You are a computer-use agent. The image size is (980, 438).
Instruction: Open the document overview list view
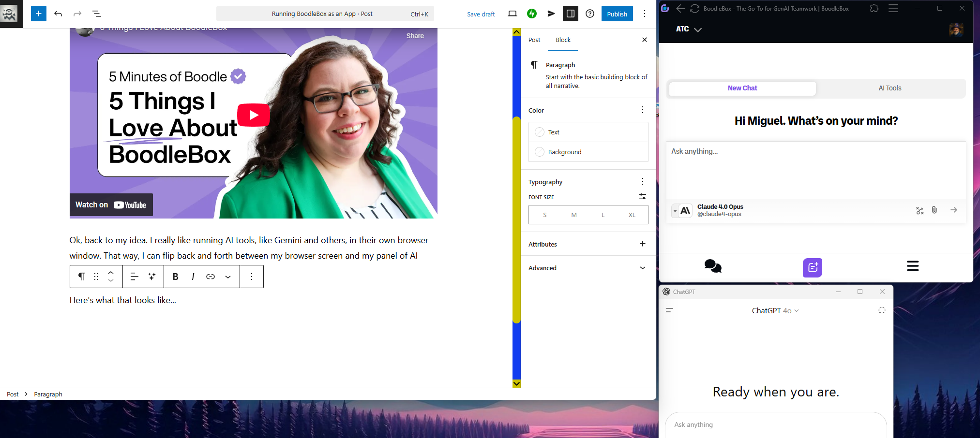96,14
